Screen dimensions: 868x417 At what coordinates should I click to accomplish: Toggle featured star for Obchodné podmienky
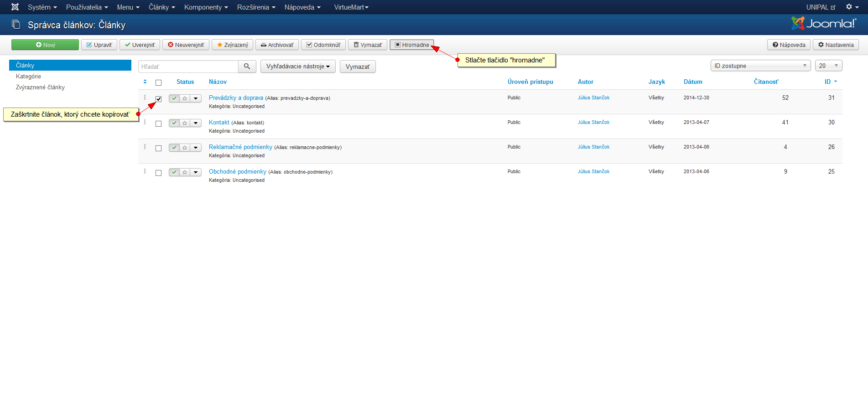pyautogui.click(x=185, y=172)
